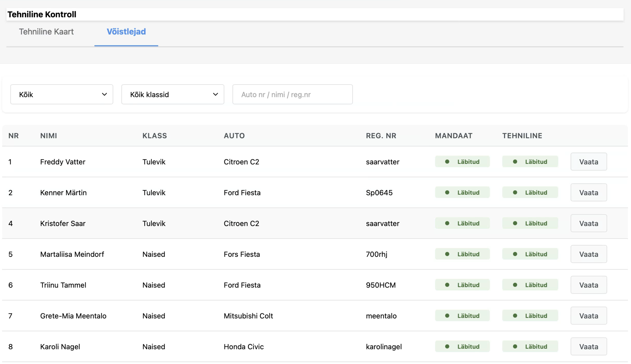
Task: Click Vaata in Triinu Tammel row
Action: pos(589,285)
